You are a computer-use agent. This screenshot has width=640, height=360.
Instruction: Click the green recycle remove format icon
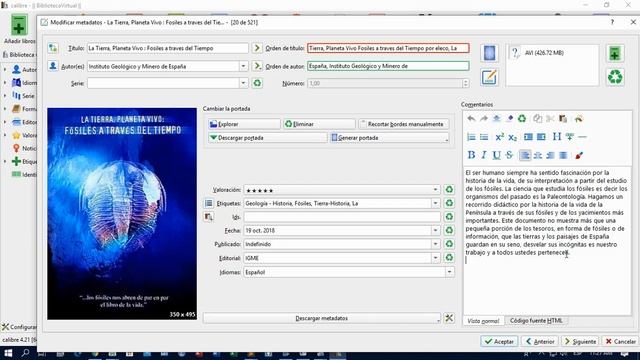click(615, 77)
